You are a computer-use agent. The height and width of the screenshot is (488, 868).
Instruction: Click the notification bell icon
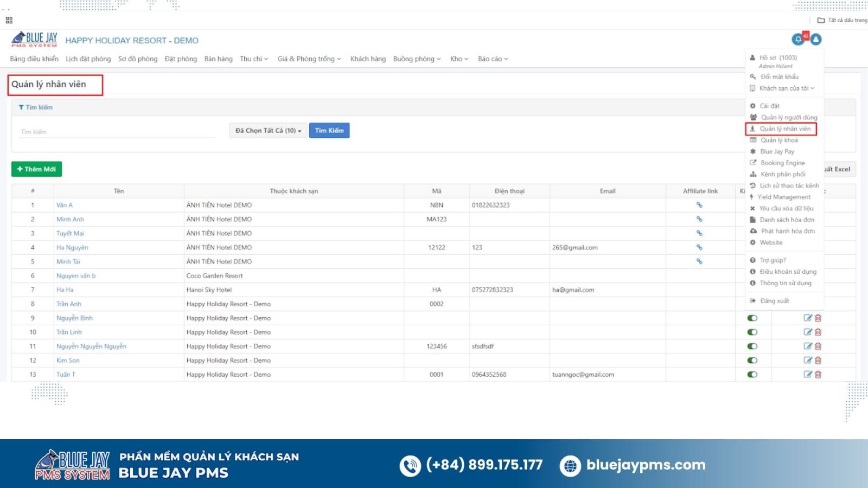tap(798, 40)
